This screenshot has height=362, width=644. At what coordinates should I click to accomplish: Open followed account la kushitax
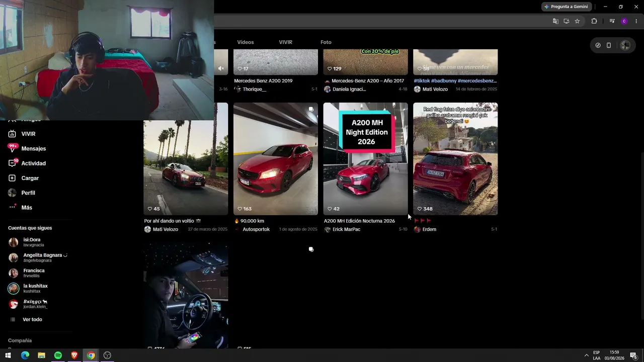tap(29, 288)
